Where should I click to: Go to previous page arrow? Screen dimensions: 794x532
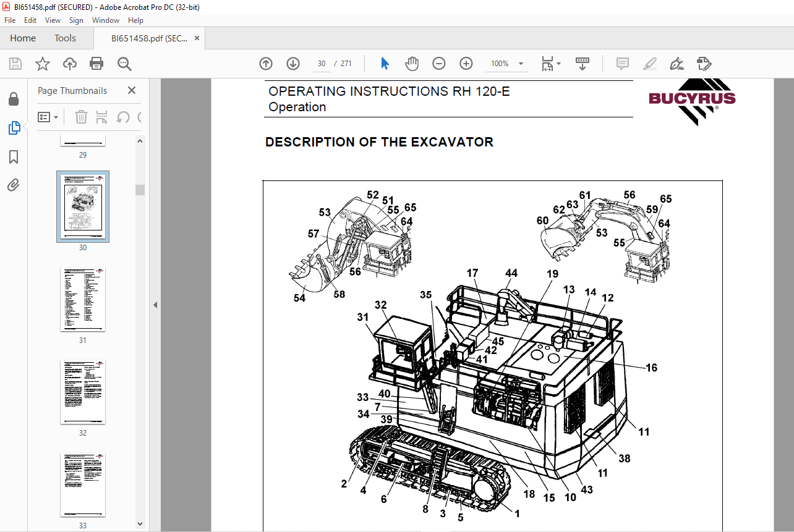pyautogui.click(x=266, y=64)
